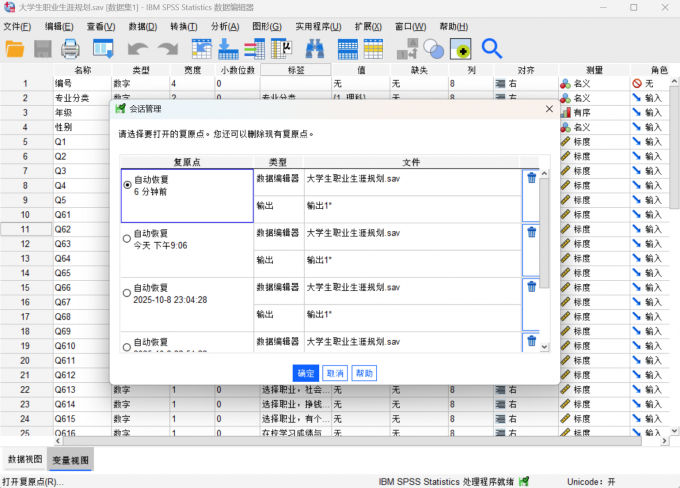
Task: Click the Select cases icon
Action: point(461,49)
